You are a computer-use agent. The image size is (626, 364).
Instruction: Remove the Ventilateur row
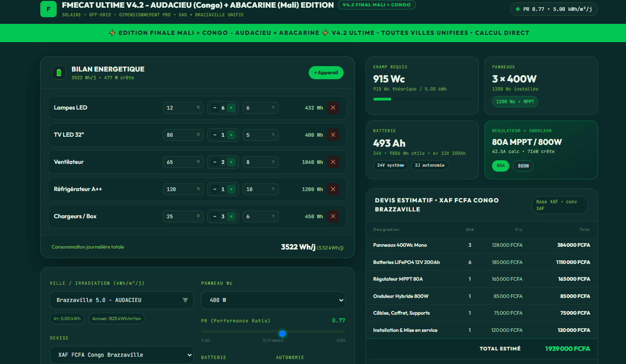pos(333,162)
